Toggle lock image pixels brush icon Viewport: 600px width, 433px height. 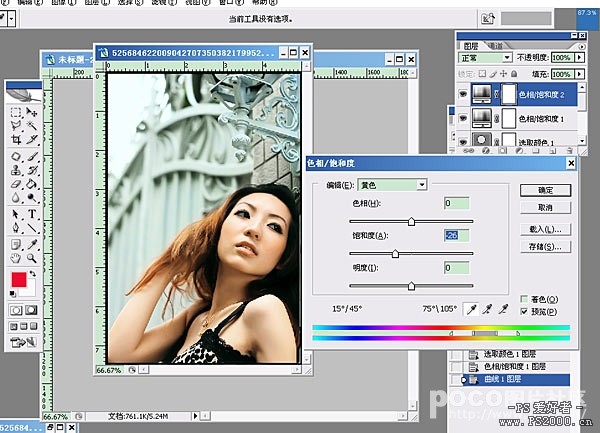(493, 73)
